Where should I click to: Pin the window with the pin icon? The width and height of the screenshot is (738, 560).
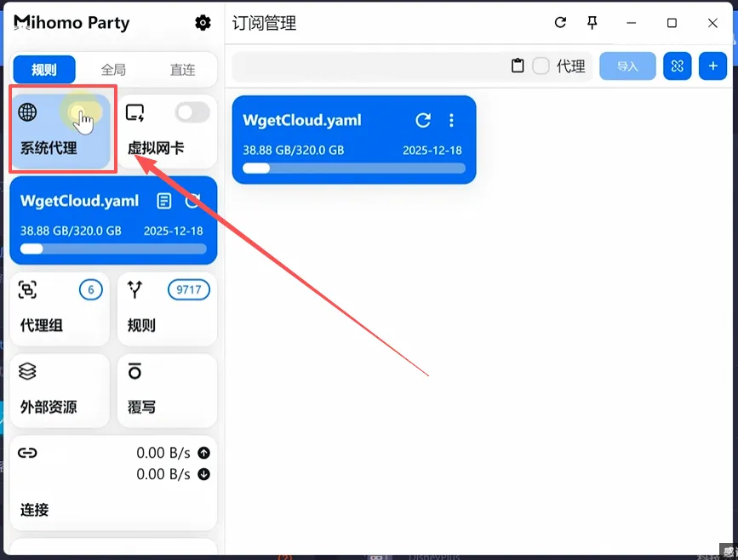click(592, 23)
